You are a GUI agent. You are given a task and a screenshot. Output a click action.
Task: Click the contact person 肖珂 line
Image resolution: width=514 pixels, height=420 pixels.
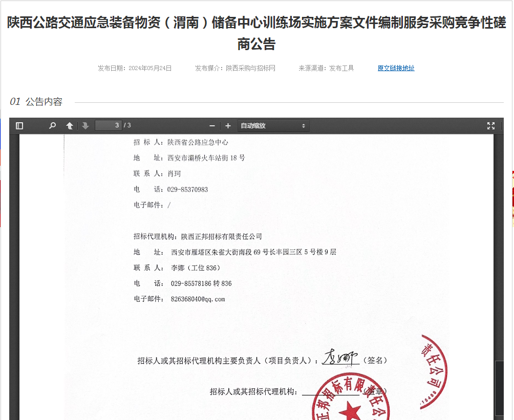pyautogui.click(x=157, y=173)
